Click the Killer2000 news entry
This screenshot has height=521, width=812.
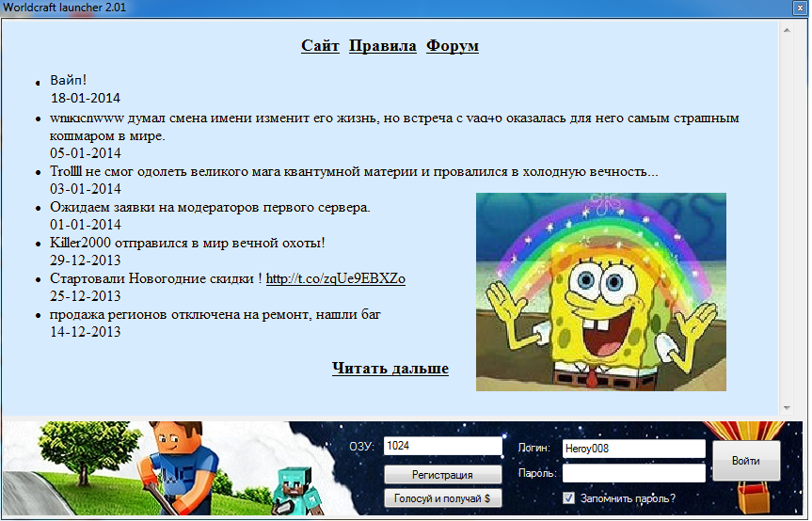pos(187,243)
